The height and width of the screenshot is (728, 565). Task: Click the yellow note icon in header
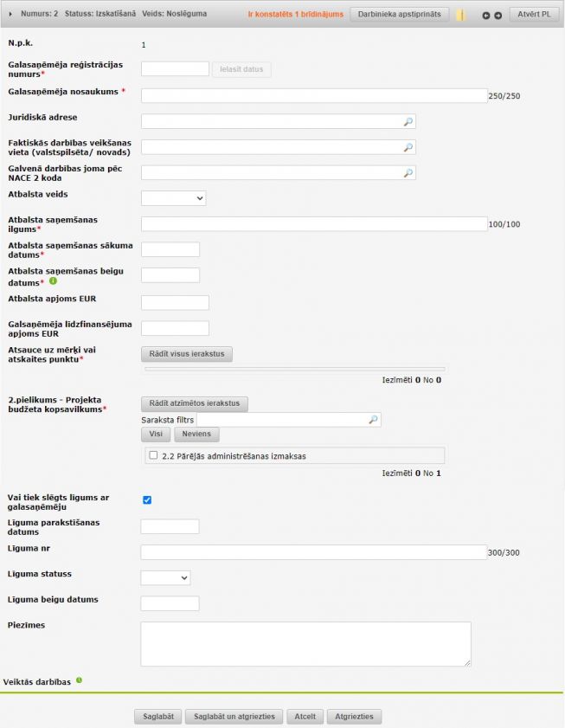point(461,16)
